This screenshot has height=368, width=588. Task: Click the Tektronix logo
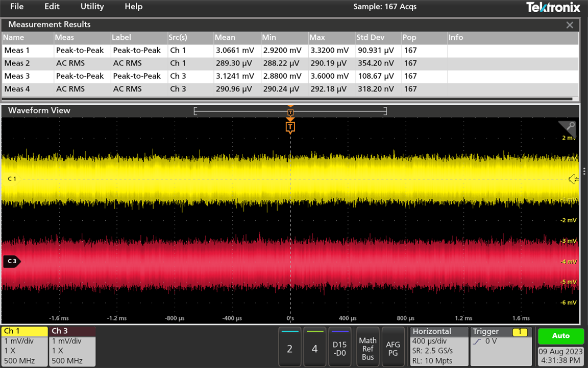pyautogui.click(x=553, y=7)
